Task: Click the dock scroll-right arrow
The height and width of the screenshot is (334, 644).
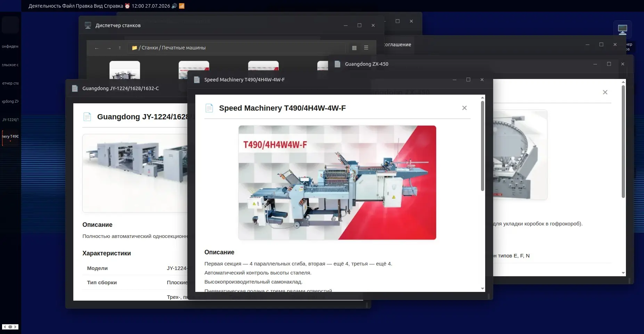Action: (x=16, y=327)
